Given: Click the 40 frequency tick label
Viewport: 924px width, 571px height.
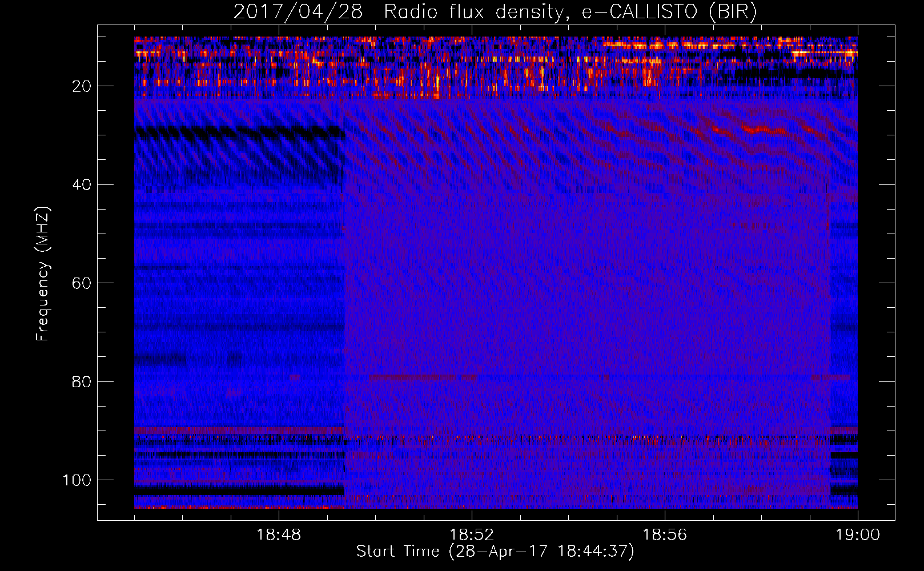Looking at the screenshot, I should pyautogui.click(x=82, y=185).
